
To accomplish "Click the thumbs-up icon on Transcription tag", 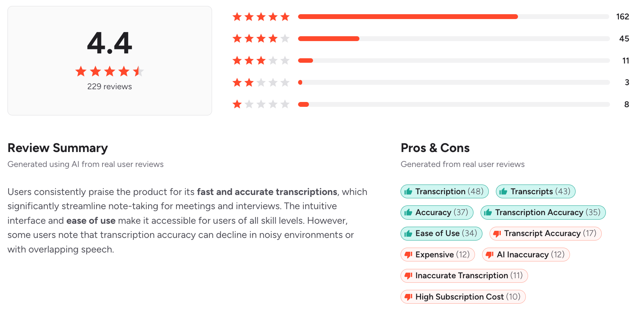I will [x=408, y=191].
